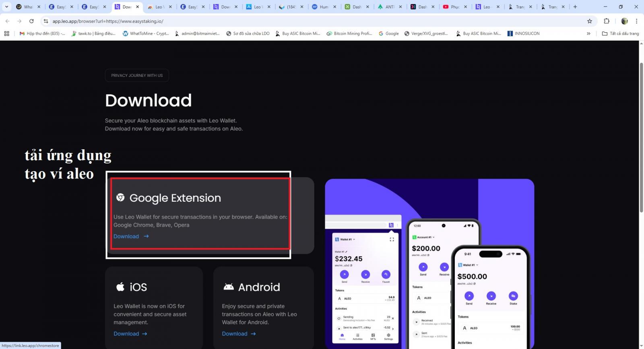Click the PRIVACY JOURNEY WITH US badge

[137, 75]
